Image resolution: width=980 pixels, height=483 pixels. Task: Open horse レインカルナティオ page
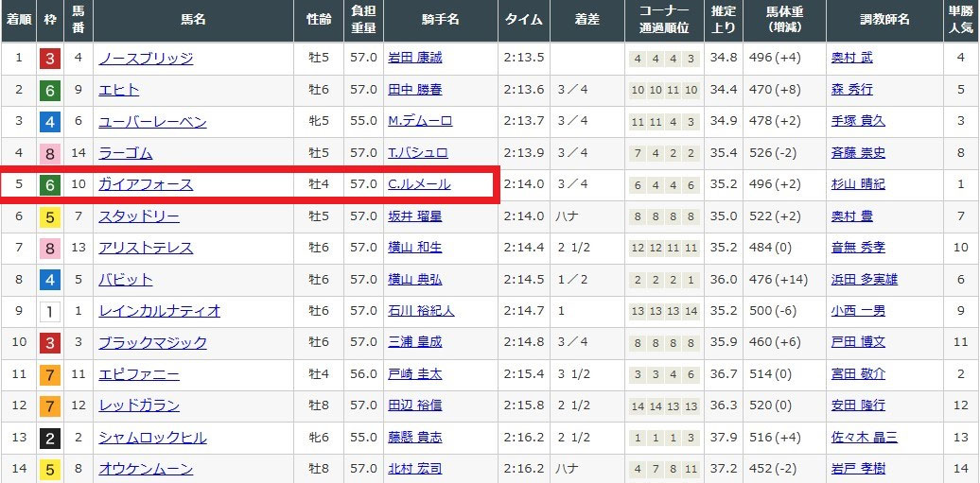pyautogui.click(x=159, y=311)
